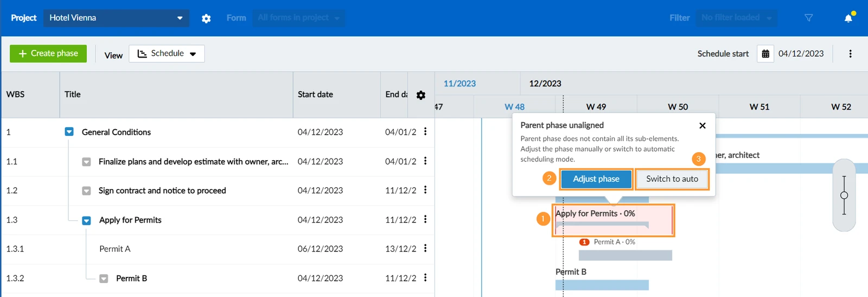
Task: Open row menu for Apply for Permits
Action: (425, 219)
